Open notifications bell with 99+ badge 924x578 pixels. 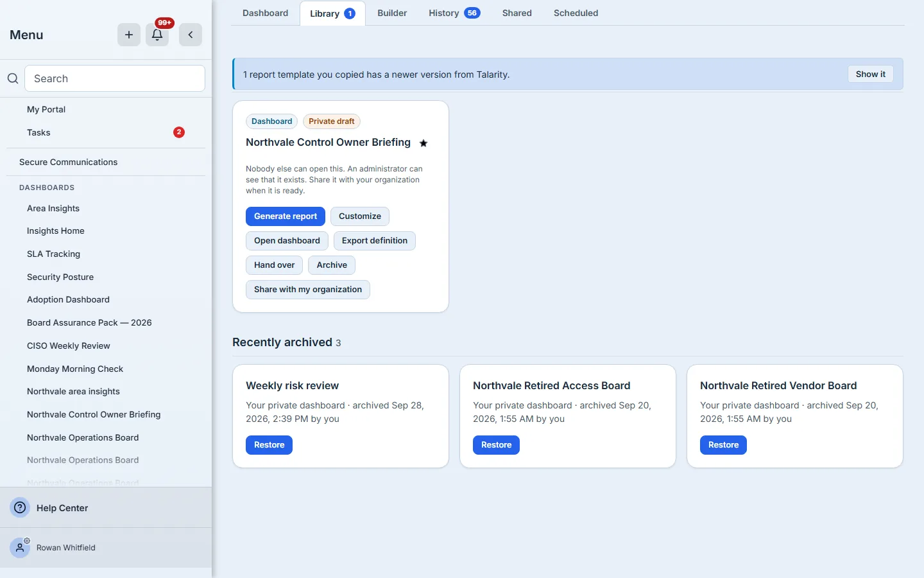pos(157,35)
